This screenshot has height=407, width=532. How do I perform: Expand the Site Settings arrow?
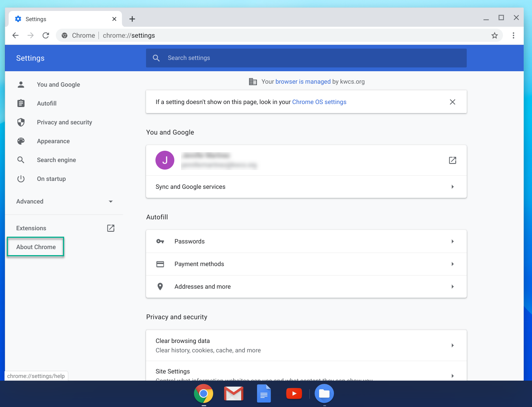pyautogui.click(x=452, y=376)
